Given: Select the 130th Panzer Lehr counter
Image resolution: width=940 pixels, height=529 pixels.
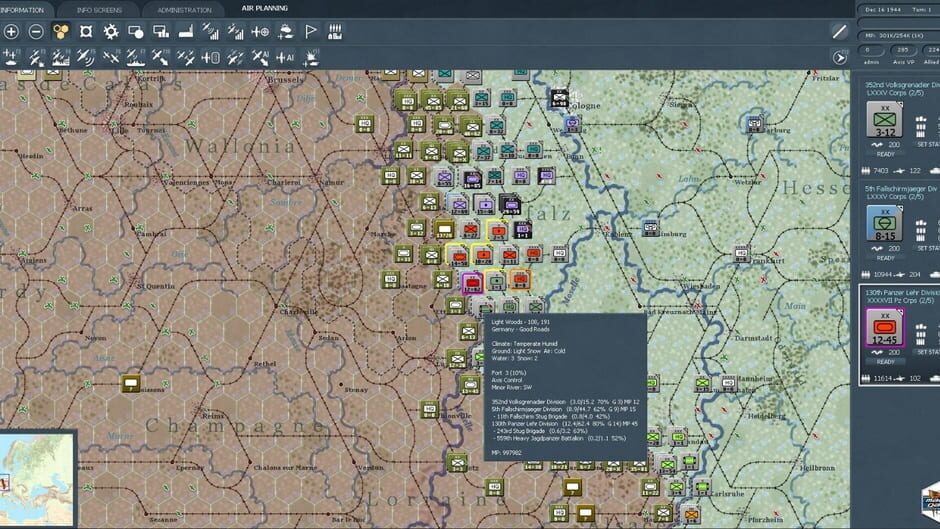Looking at the screenshot, I should [884, 327].
